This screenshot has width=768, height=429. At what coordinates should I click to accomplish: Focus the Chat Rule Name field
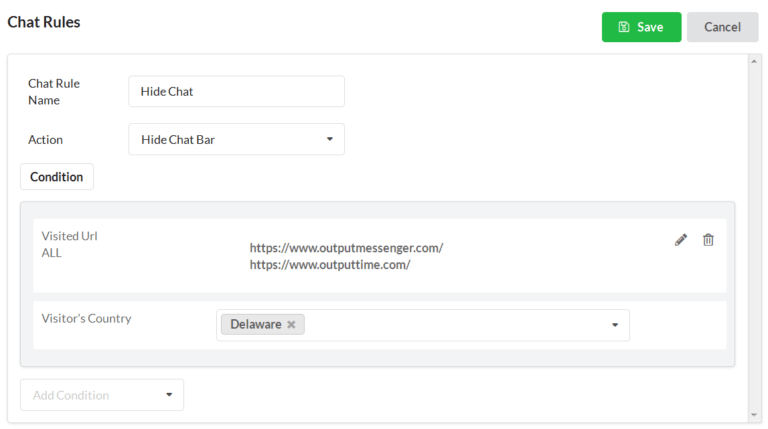(237, 91)
